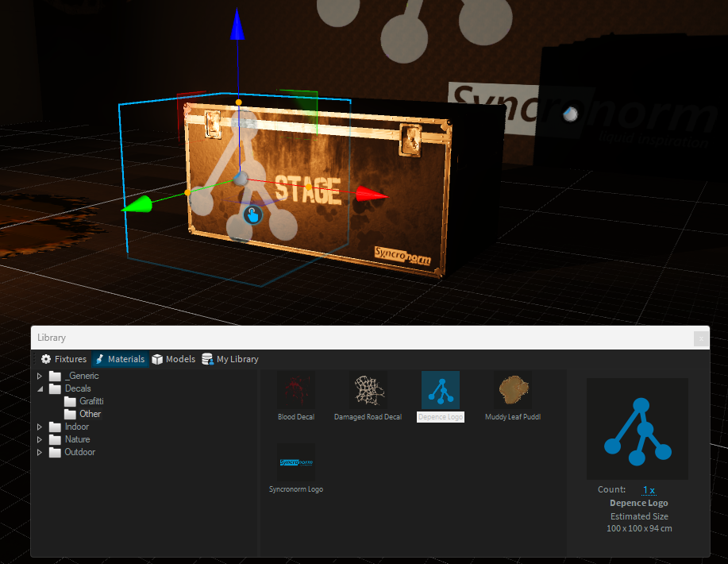
Task: Select the Depence Logo thumbnail
Action: point(441,389)
